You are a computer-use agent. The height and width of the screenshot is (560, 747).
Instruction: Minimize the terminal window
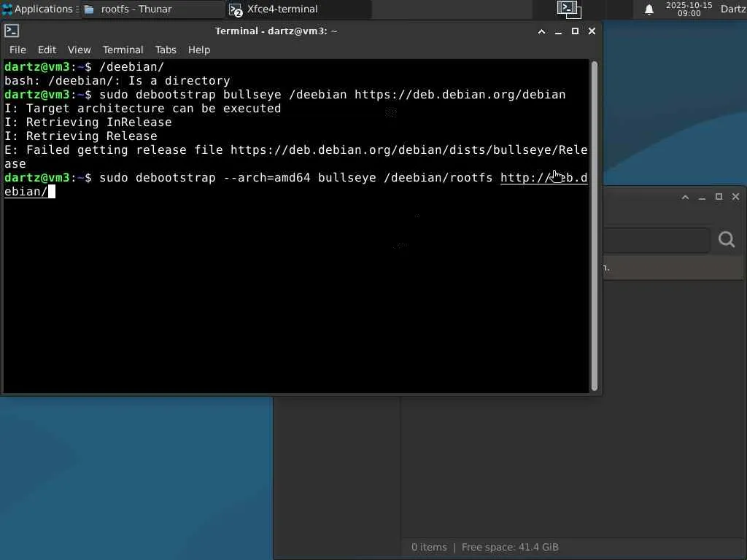coord(558,31)
